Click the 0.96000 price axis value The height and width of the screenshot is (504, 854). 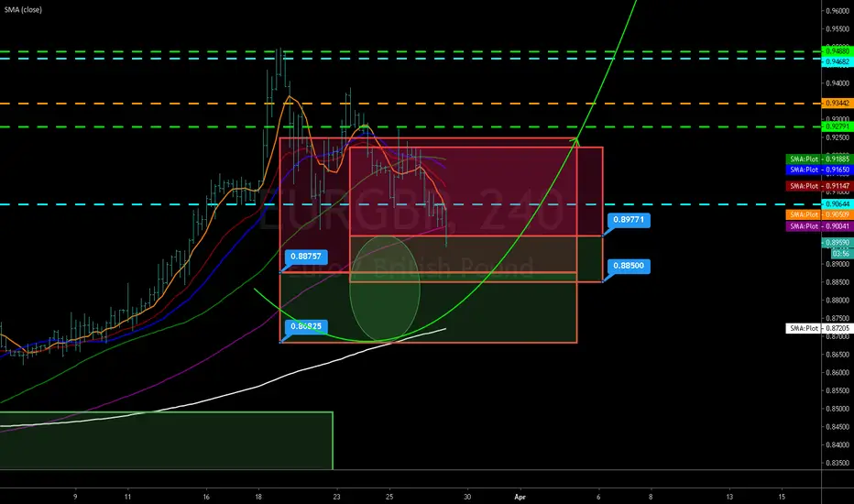(x=838, y=11)
